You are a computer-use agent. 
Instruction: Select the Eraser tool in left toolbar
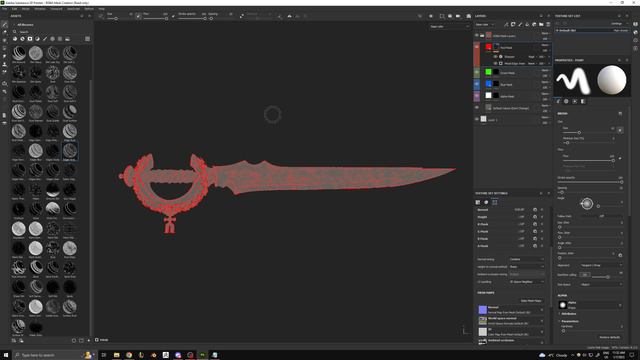4,32
